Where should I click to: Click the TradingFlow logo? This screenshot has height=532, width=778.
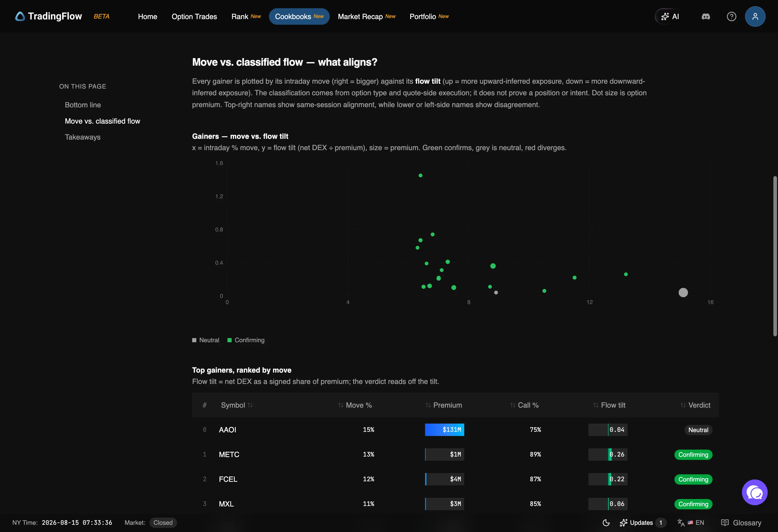[x=48, y=16]
